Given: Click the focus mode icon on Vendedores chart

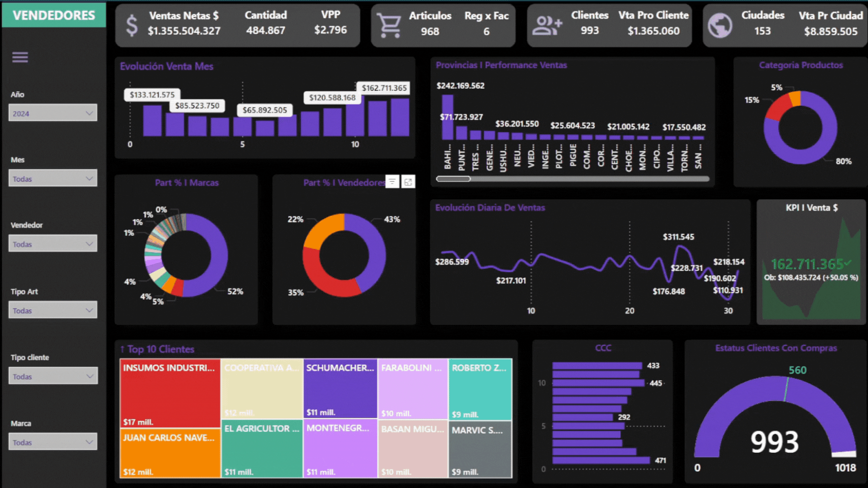Looking at the screenshot, I should 408,182.
